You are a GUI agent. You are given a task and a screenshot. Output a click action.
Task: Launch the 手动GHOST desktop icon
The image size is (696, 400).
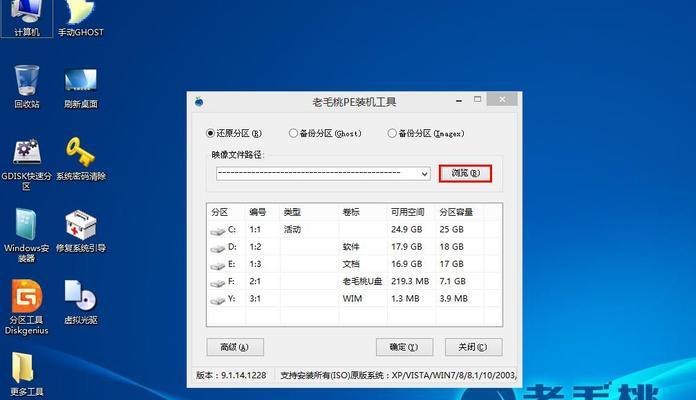pos(81,18)
